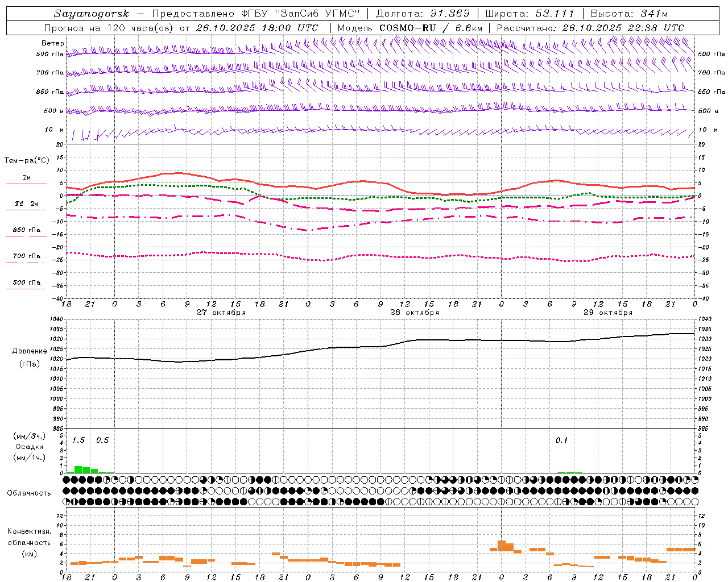This screenshot has width=728, height=582.
Task: Click the 28 октября date label
Action: 415,313
